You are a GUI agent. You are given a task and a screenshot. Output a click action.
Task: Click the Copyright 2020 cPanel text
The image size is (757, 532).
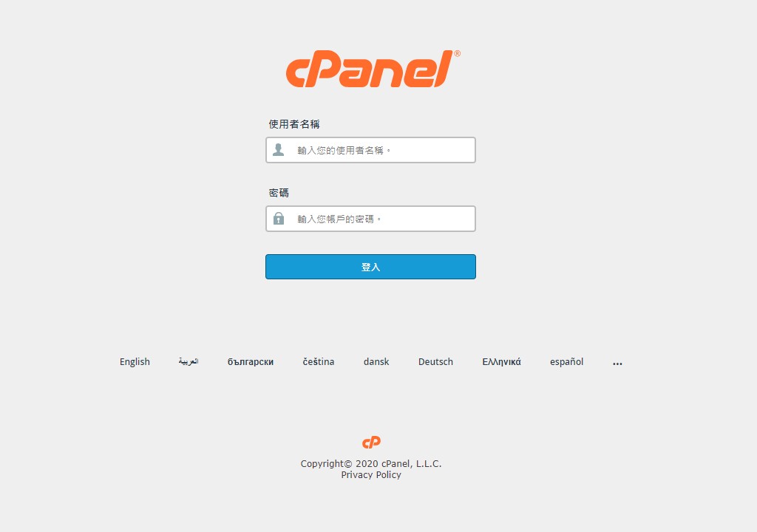pyautogui.click(x=371, y=463)
